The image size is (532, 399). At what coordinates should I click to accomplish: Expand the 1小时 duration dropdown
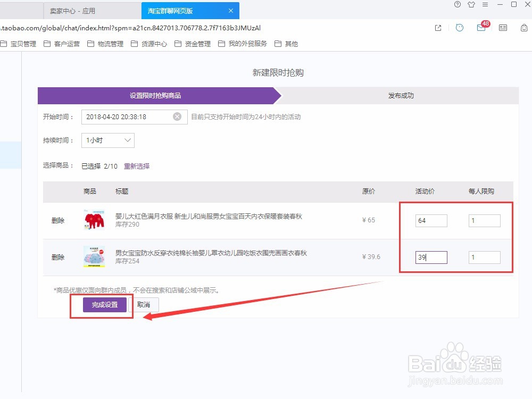tap(107, 140)
